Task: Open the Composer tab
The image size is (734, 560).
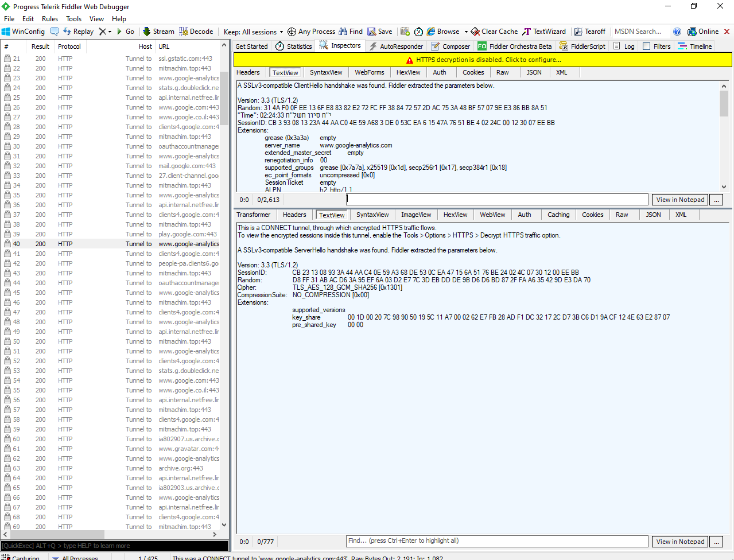Action: coord(451,46)
